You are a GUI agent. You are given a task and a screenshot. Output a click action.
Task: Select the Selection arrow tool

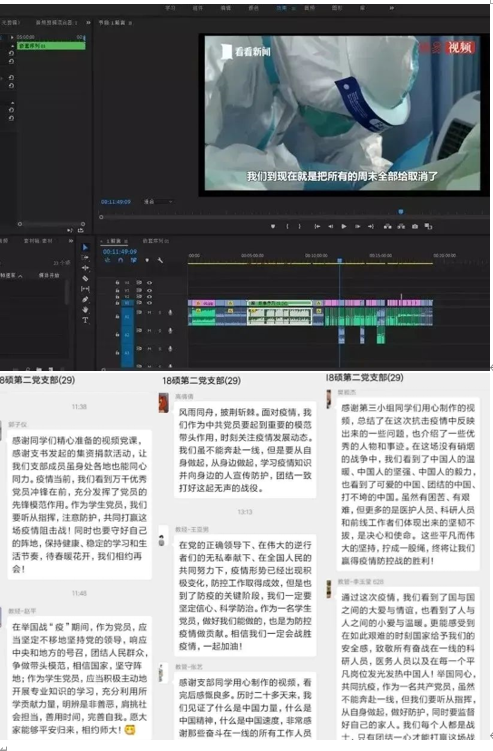[85, 247]
